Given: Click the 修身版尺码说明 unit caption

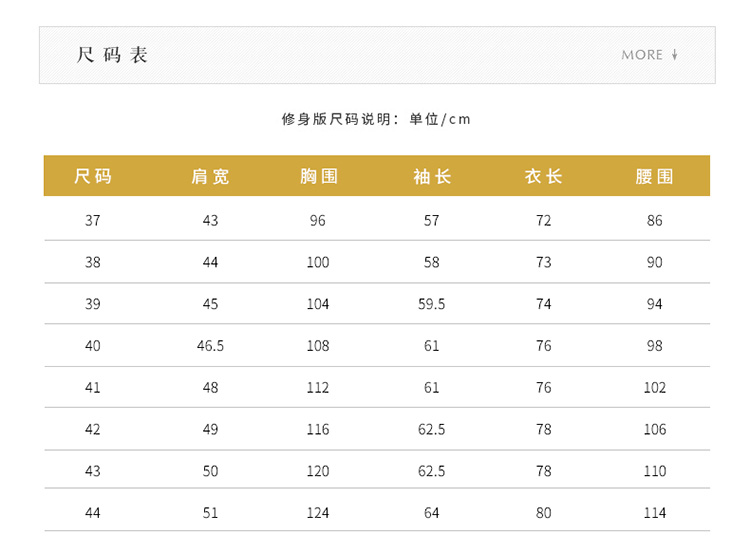Looking at the screenshot, I should point(376,120).
